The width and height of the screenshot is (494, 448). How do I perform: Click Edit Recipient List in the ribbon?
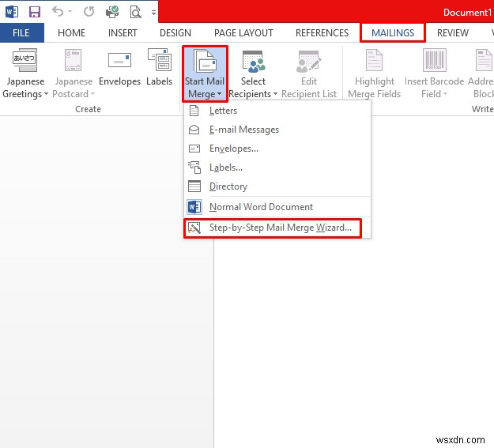[309, 73]
